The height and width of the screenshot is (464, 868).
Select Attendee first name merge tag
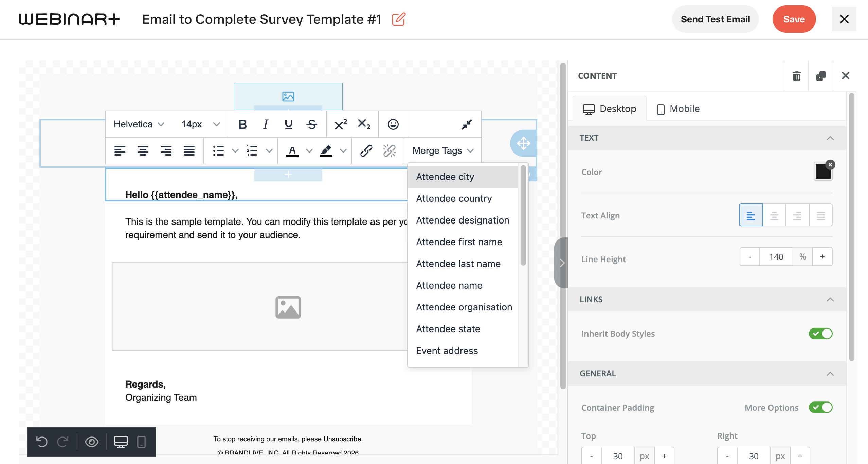coord(463,242)
